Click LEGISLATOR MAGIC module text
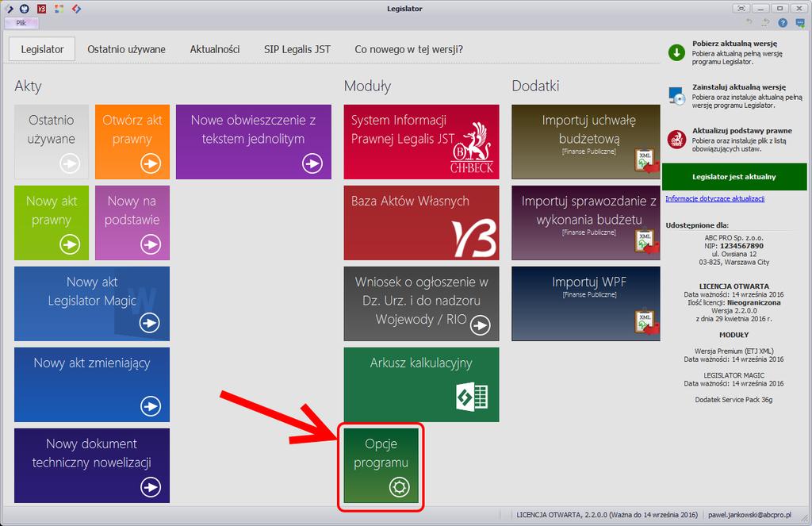This screenshot has height=526, width=812. pos(733,376)
